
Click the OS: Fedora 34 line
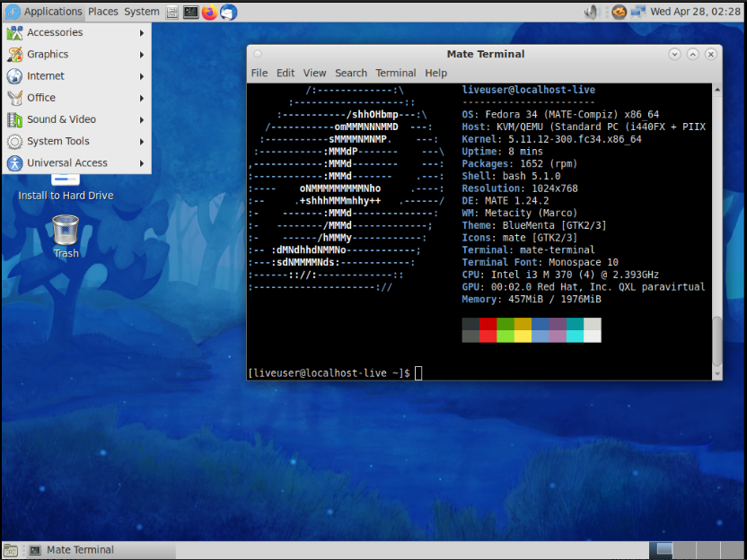(x=560, y=114)
